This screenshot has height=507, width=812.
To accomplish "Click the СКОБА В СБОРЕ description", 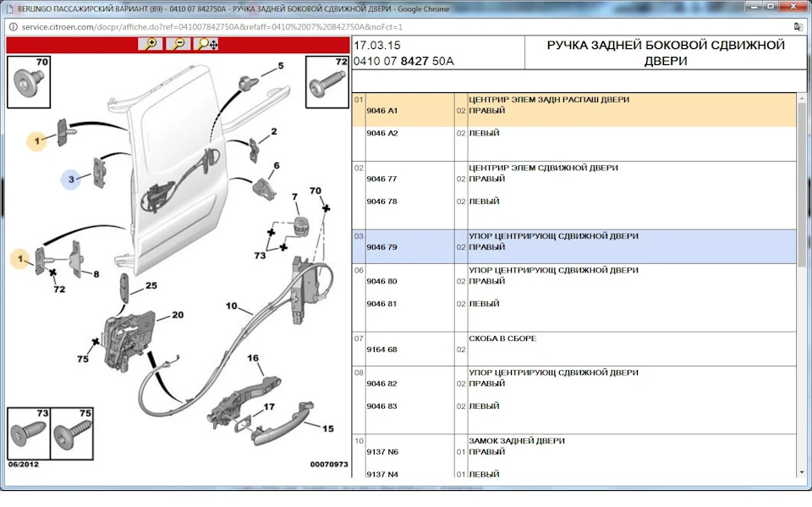I will (502, 339).
